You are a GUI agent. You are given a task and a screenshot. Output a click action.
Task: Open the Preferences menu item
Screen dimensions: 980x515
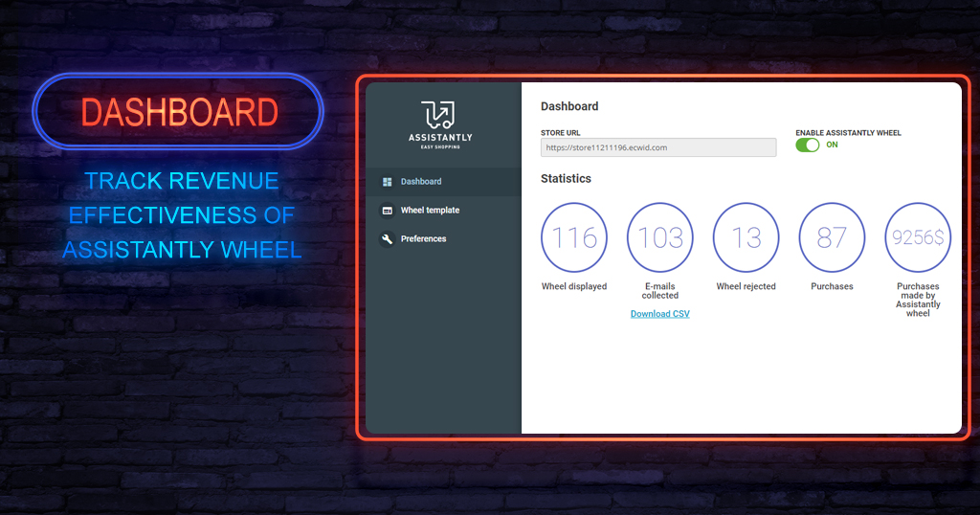click(x=443, y=238)
